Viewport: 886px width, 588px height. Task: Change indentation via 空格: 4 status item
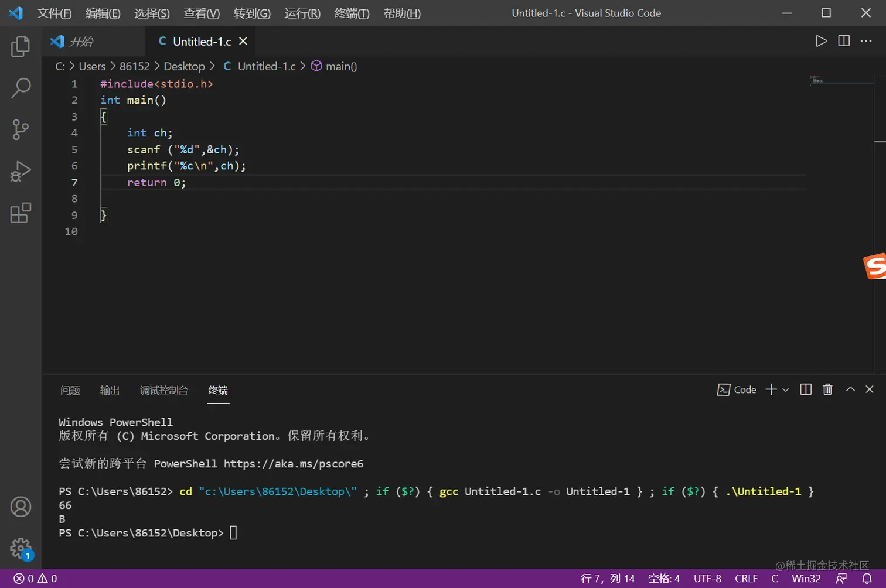tap(664, 579)
